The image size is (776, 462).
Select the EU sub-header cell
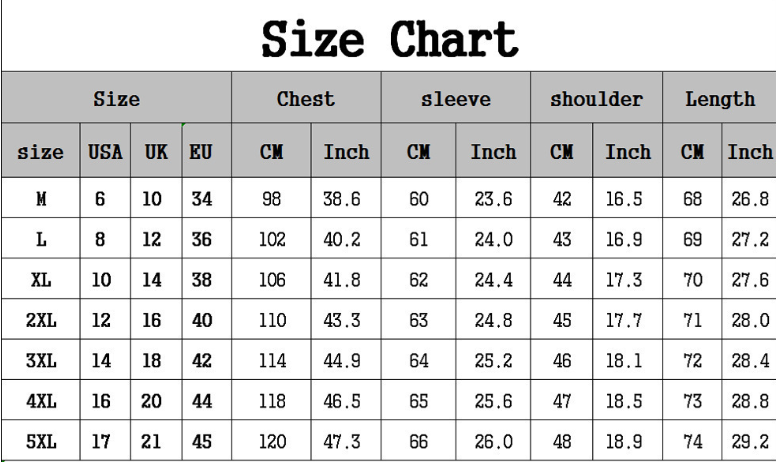(x=203, y=153)
